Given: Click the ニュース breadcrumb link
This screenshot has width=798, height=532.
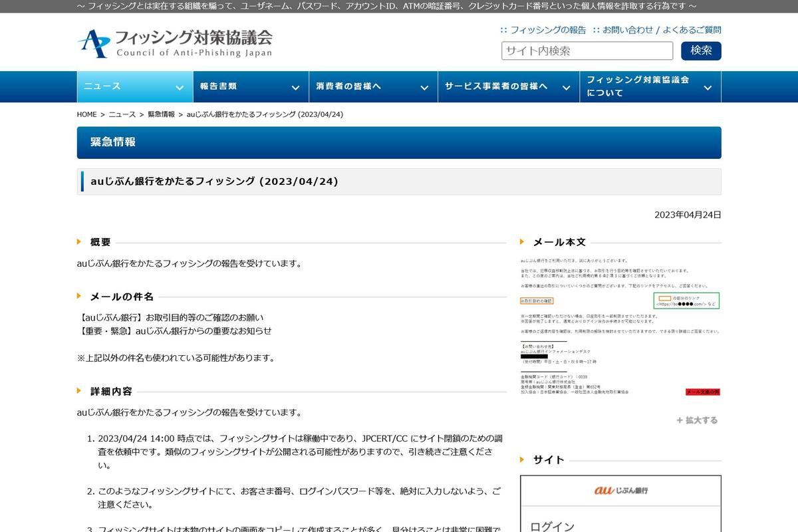Looking at the screenshot, I should click(x=122, y=114).
